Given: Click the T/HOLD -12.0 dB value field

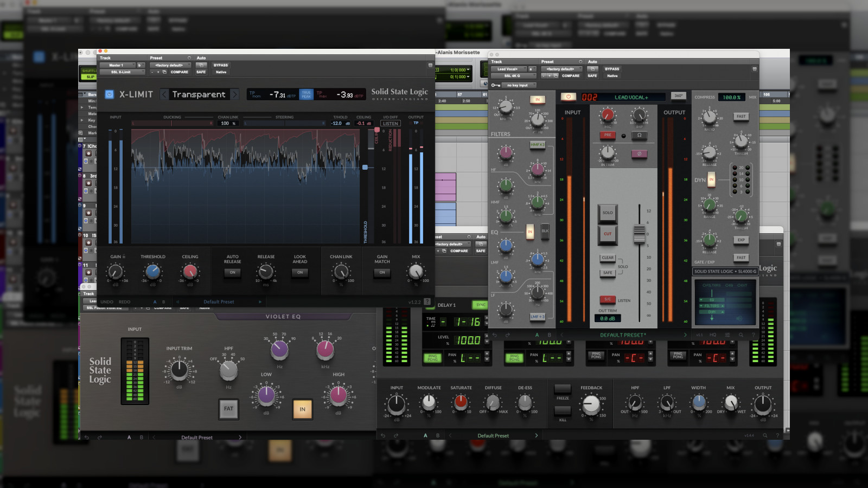Looking at the screenshot, I should coord(340,124).
